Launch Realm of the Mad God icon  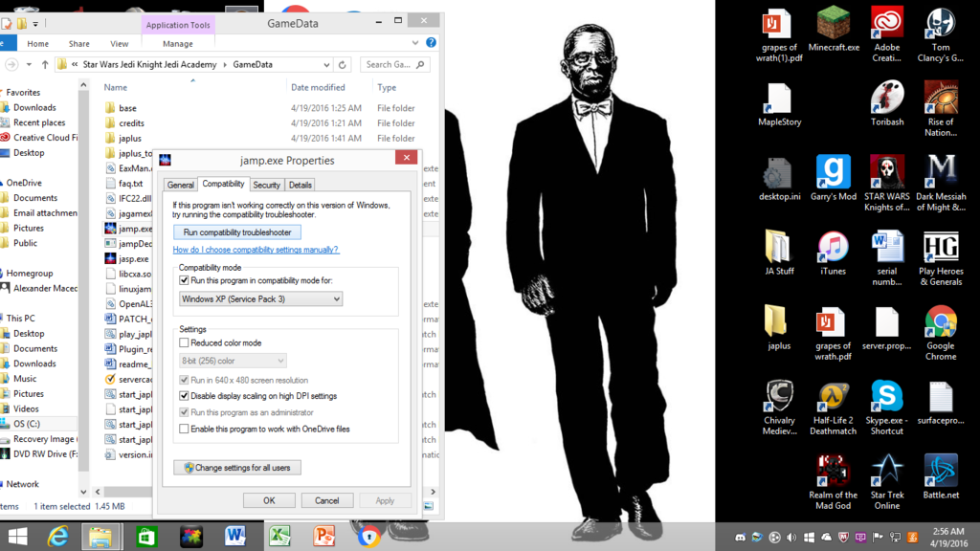pyautogui.click(x=834, y=482)
